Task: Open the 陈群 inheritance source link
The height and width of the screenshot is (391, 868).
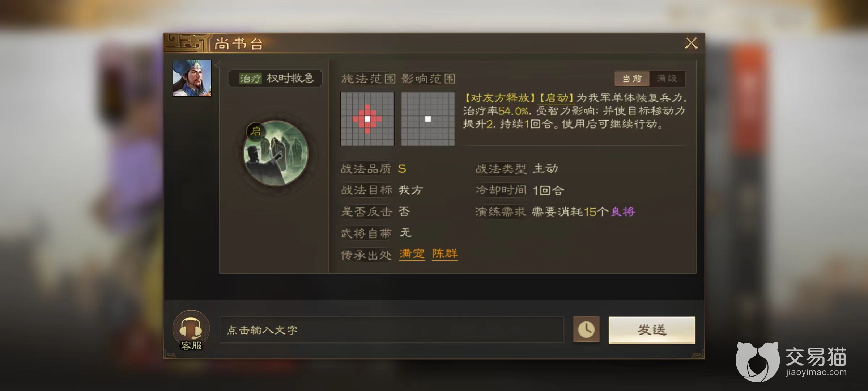Action: click(x=445, y=254)
